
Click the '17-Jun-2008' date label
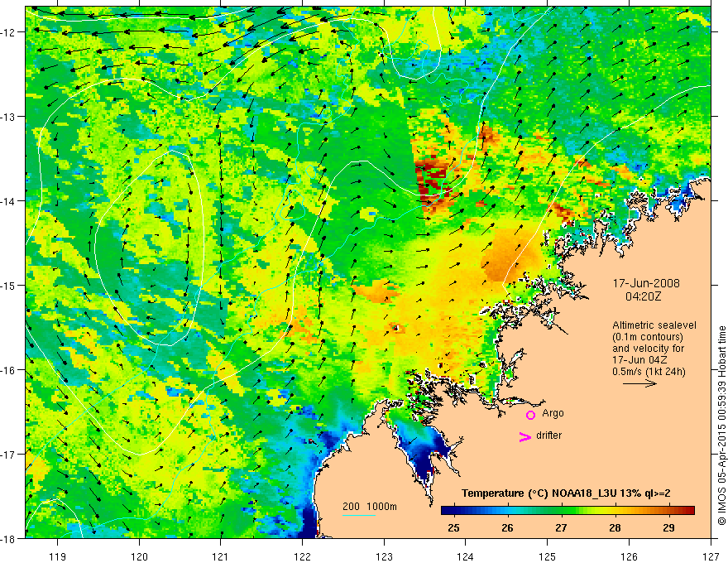[x=646, y=283]
